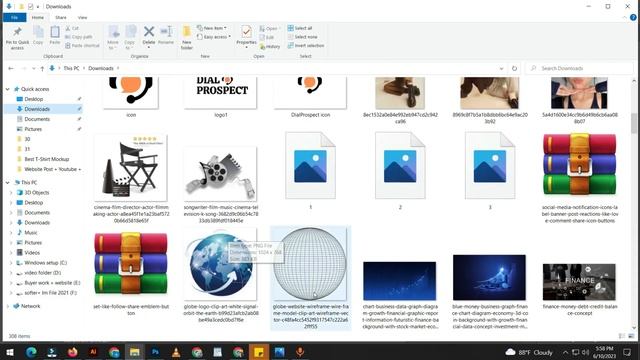This screenshot has width=640, height=360.
Task: Open the File menu tab
Action: pos(14,18)
